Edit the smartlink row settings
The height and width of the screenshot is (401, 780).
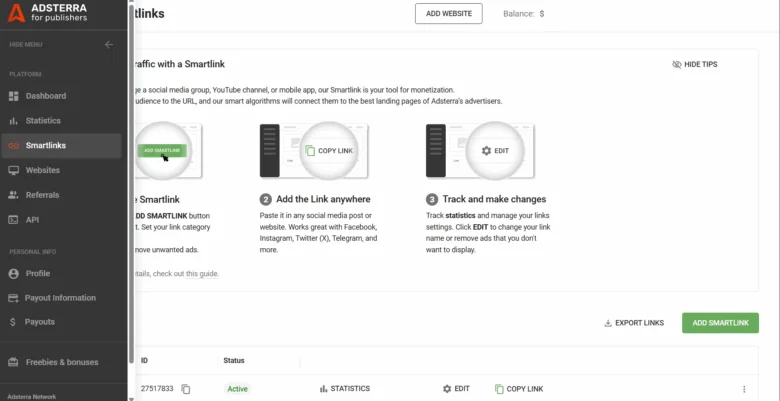[455, 389]
